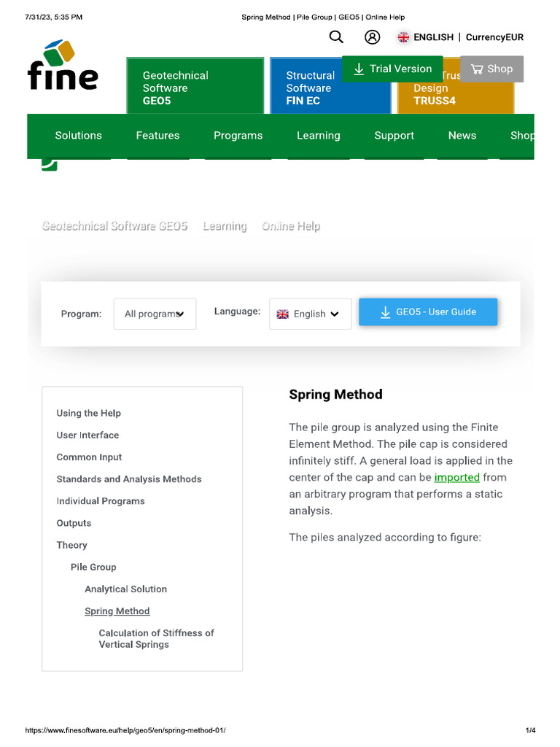Click the Shop cart button
Viewport: 560px width, 747px height.
[x=491, y=69]
